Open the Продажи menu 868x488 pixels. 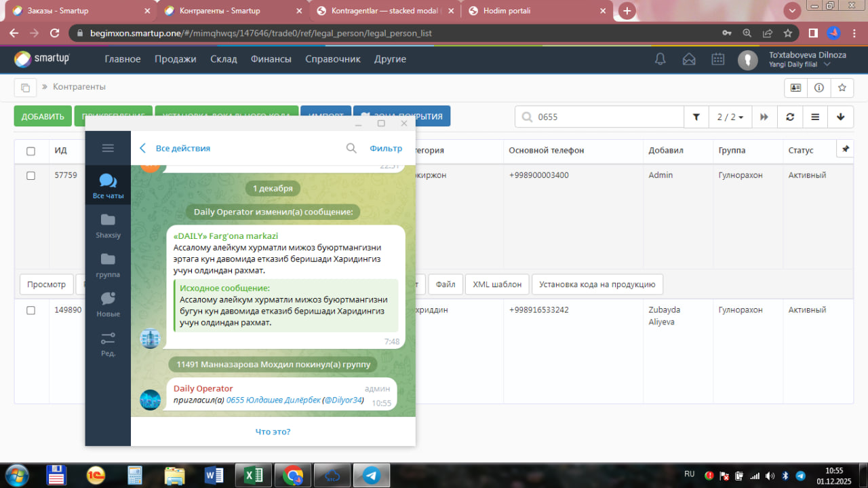175,59
